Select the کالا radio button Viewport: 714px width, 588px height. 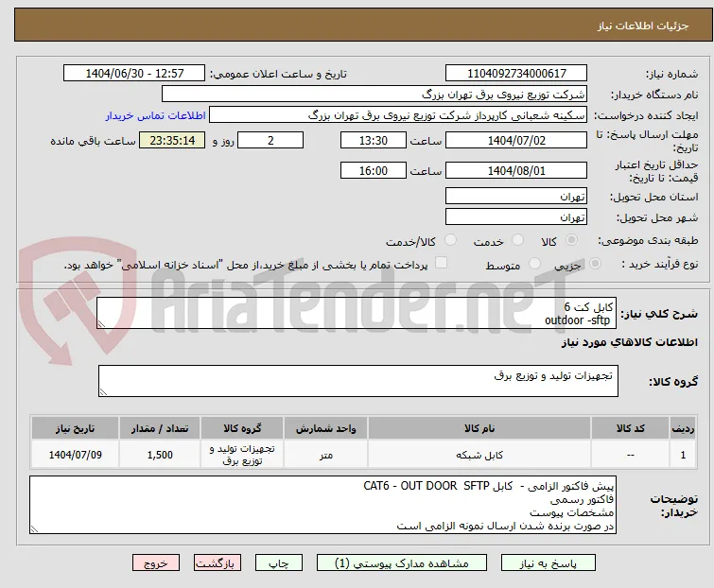click(571, 240)
